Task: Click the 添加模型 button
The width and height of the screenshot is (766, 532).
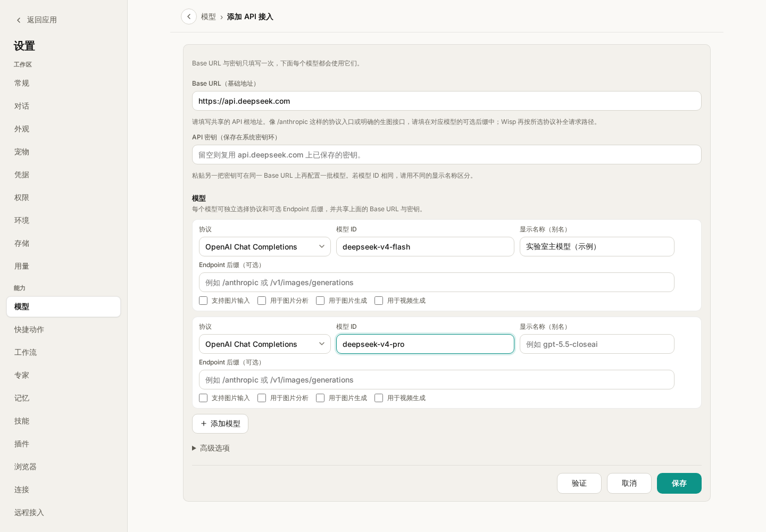Action: point(220,423)
